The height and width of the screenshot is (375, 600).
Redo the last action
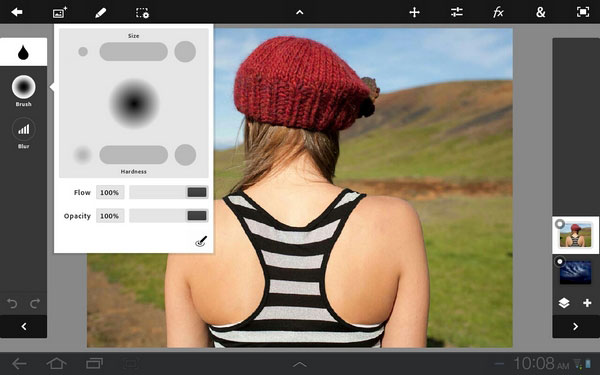[x=35, y=304]
